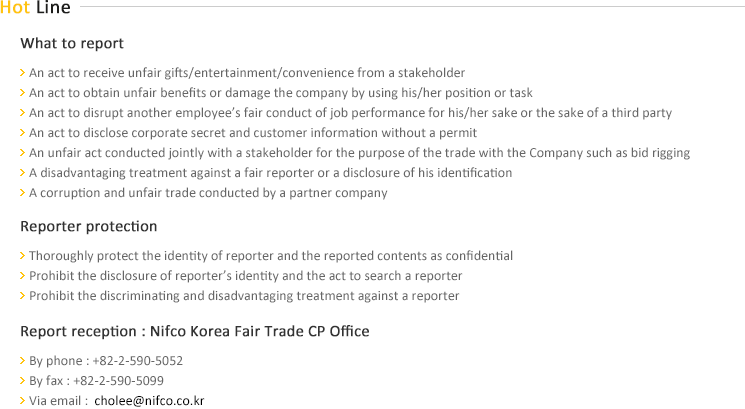Click the Reporter protection section heading
This screenshot has height=409, width=745.
[x=88, y=226]
